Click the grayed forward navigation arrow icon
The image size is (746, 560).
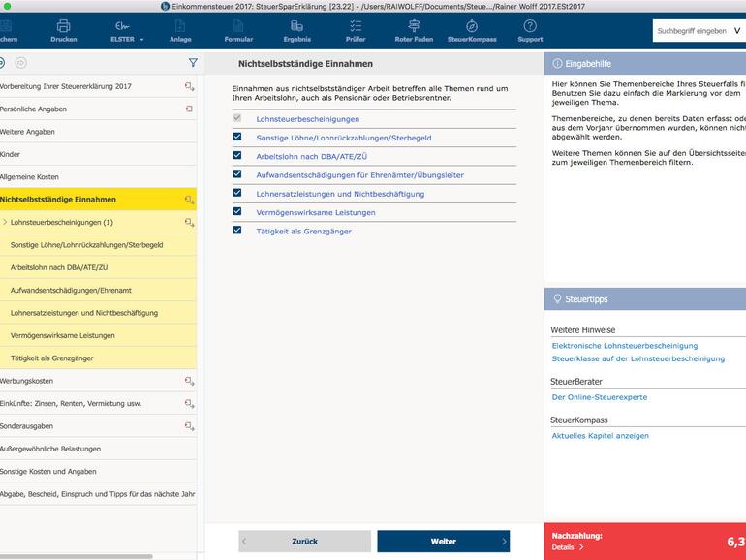(21, 63)
